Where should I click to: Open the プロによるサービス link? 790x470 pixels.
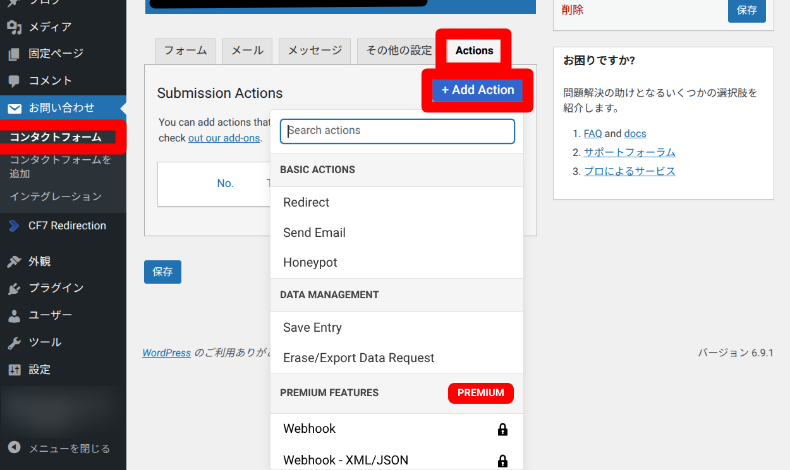pos(629,171)
